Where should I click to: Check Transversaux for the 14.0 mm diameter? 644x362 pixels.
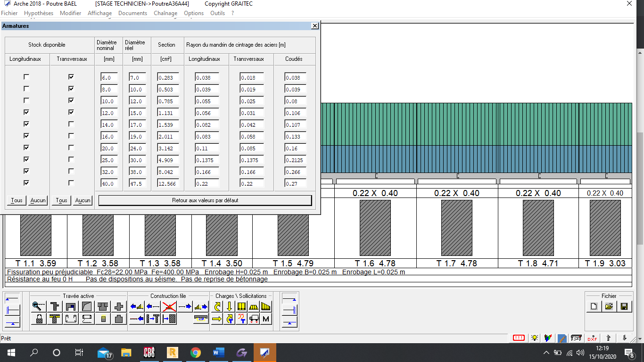click(x=71, y=124)
